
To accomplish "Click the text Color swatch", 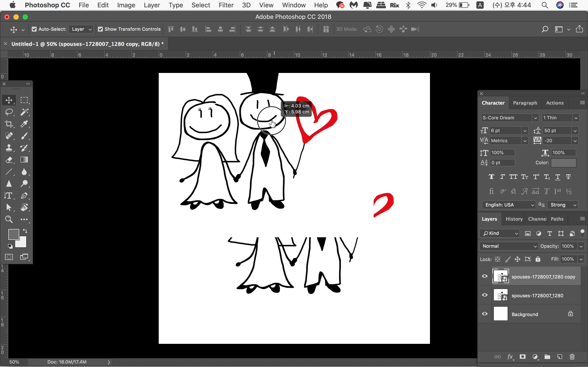I will click(x=563, y=163).
